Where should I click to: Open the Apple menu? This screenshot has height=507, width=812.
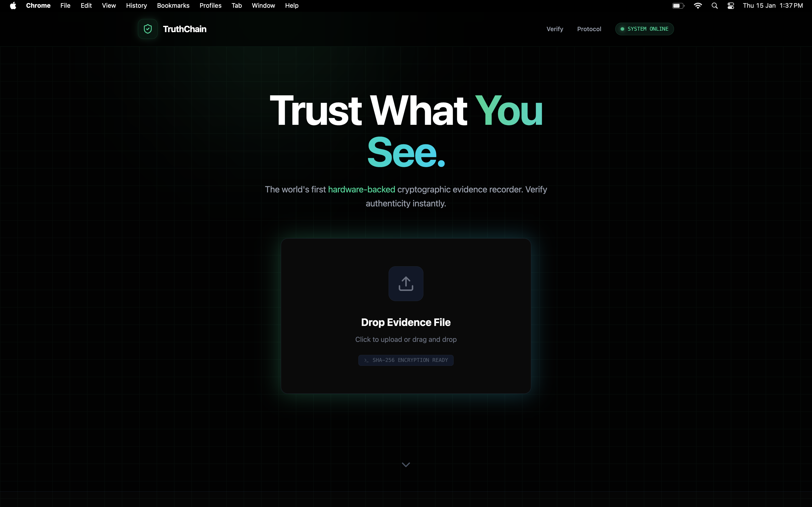13,6
